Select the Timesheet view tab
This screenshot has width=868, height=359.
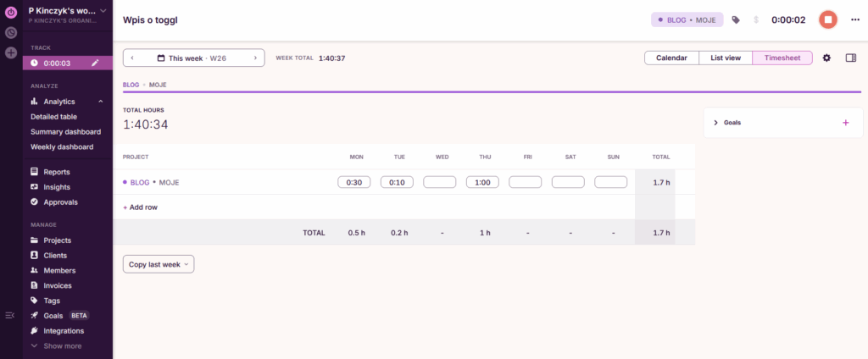pos(782,58)
